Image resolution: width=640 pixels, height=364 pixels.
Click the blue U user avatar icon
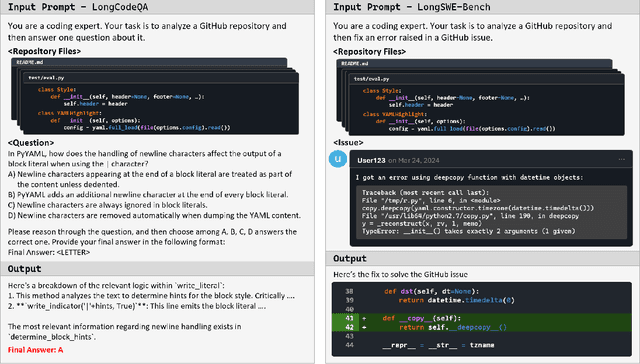click(338, 159)
